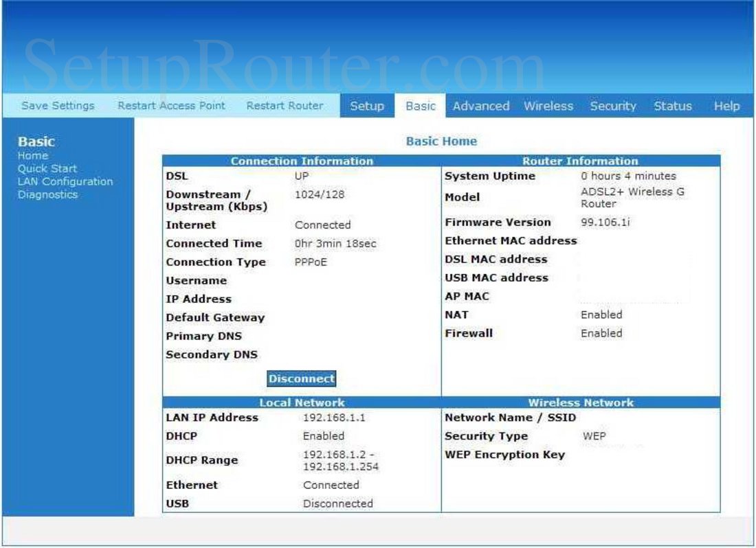
Task: Click Save Settings link
Action: coord(58,106)
